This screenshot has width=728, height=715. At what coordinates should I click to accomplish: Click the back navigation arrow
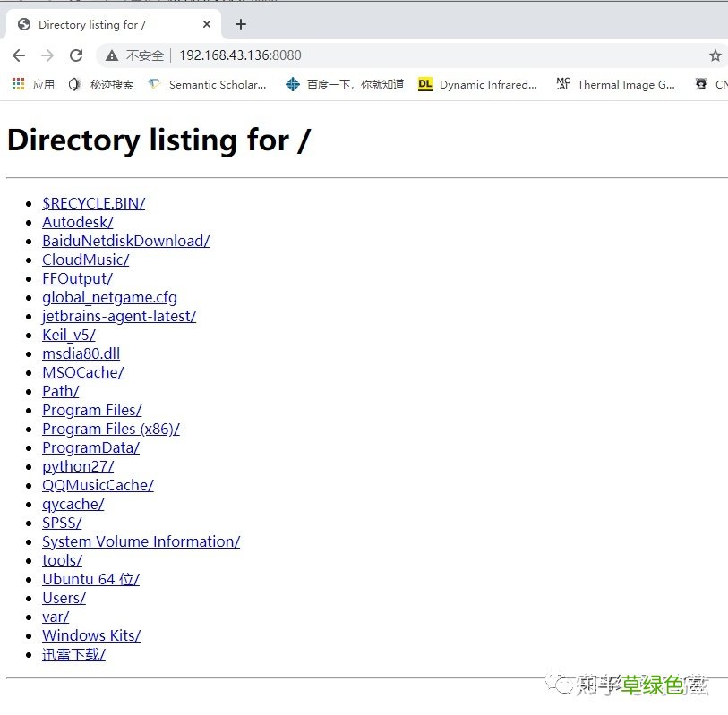pyautogui.click(x=20, y=55)
